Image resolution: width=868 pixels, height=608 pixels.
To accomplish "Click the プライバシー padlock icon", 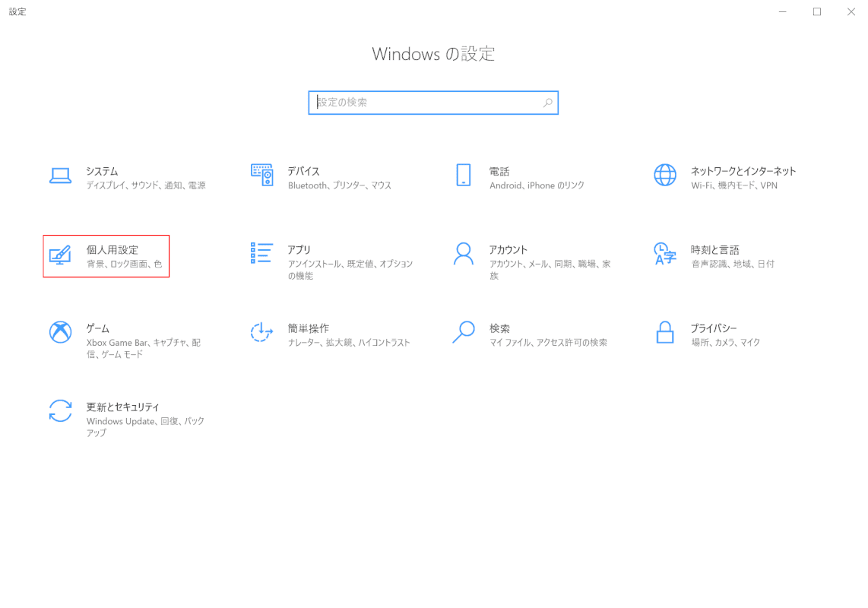I will tap(665, 332).
